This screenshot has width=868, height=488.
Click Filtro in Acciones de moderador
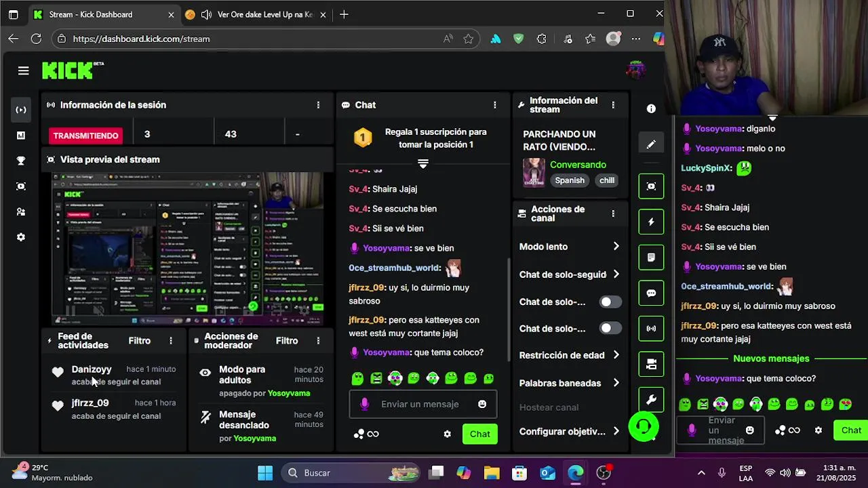pos(287,341)
